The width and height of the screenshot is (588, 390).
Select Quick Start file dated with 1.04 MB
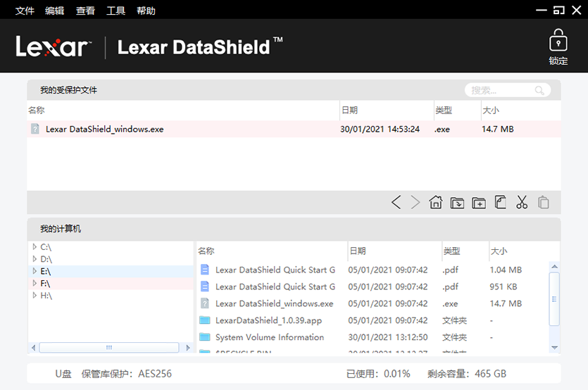tap(275, 270)
